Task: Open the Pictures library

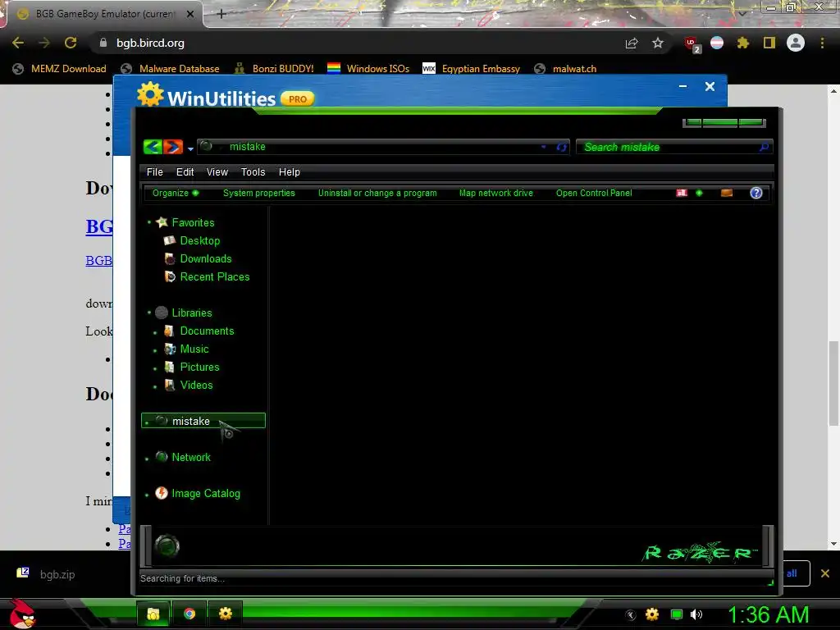Action: [x=200, y=367]
